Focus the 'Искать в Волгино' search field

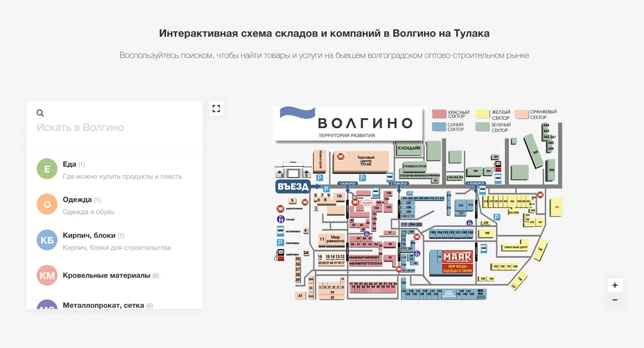point(114,127)
